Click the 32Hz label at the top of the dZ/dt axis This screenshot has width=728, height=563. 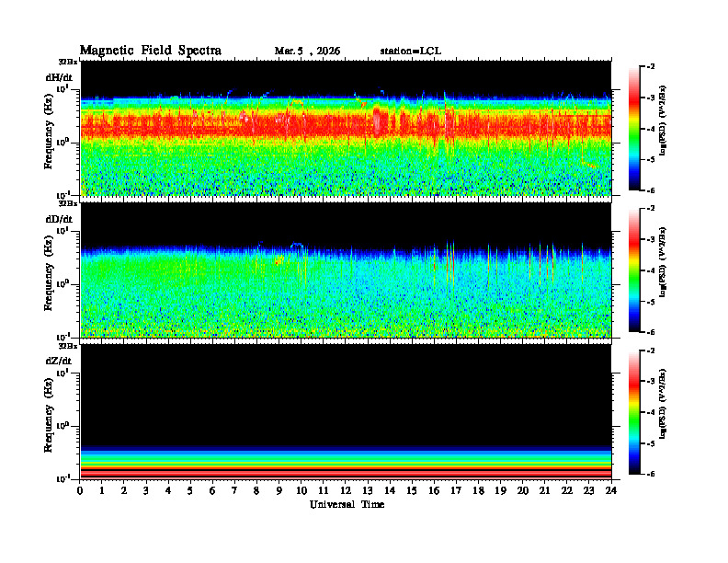67,346
